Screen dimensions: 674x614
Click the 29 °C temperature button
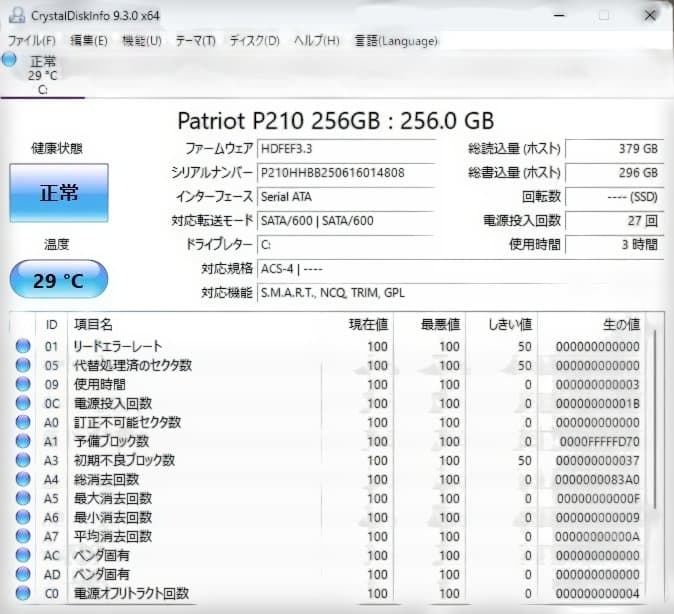[59, 280]
